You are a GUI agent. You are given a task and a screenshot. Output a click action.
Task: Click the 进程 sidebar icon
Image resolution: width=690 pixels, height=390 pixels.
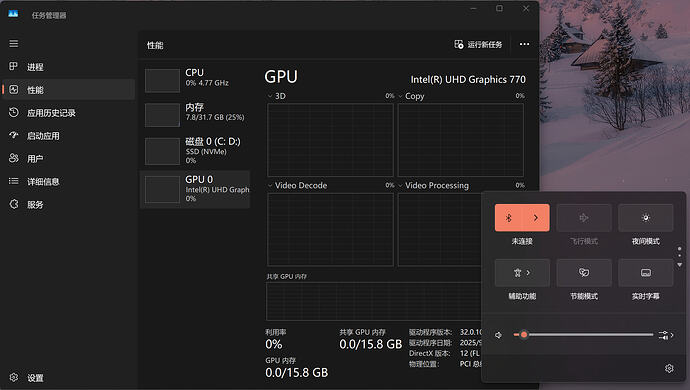pos(14,66)
